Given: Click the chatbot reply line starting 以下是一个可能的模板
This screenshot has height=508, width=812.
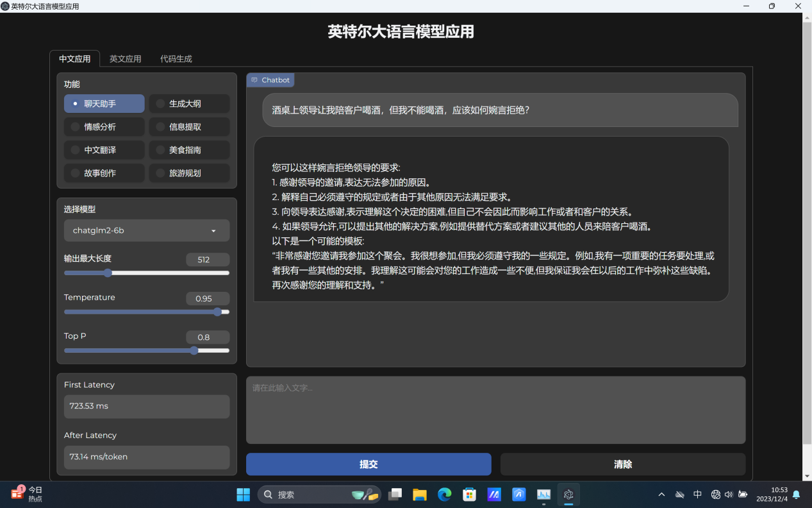Looking at the screenshot, I should 318,241.
